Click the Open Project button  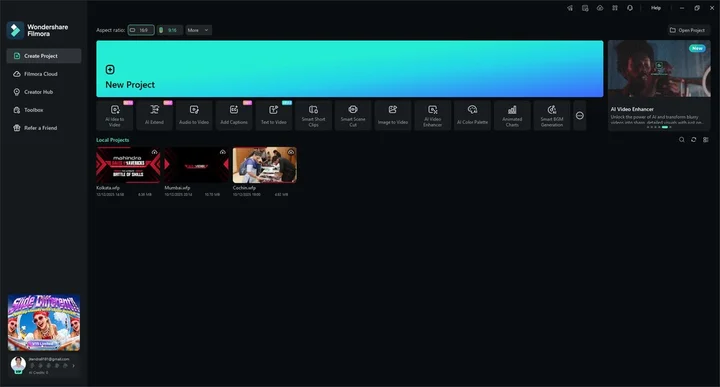tap(688, 30)
